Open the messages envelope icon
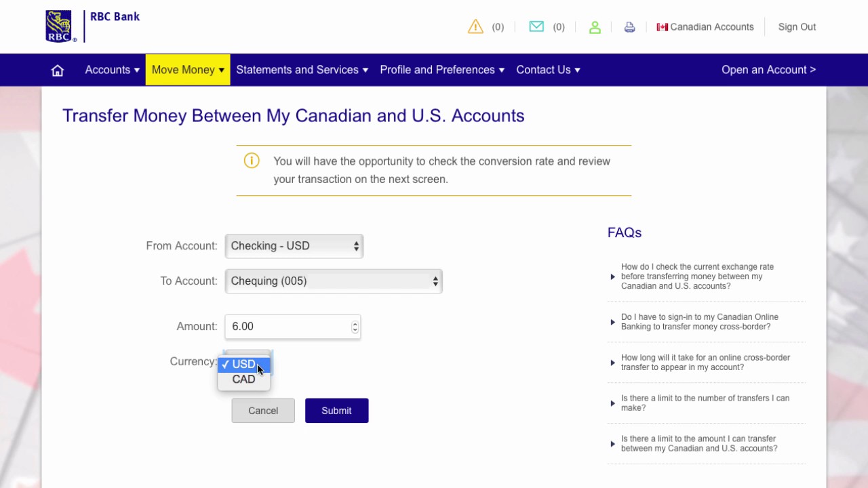 (536, 27)
